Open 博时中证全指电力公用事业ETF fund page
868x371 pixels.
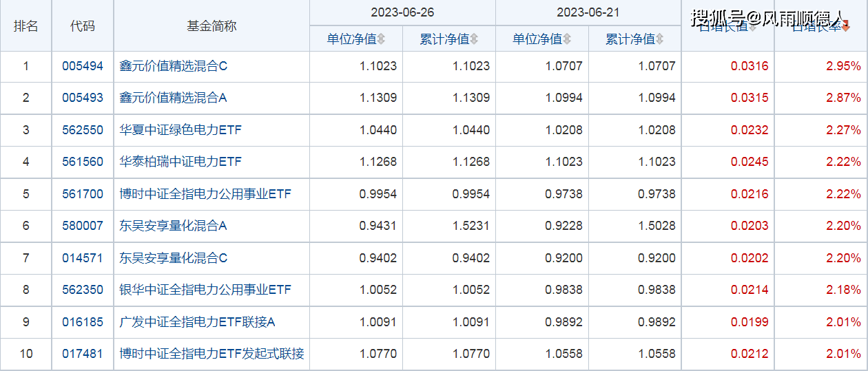[x=205, y=194]
